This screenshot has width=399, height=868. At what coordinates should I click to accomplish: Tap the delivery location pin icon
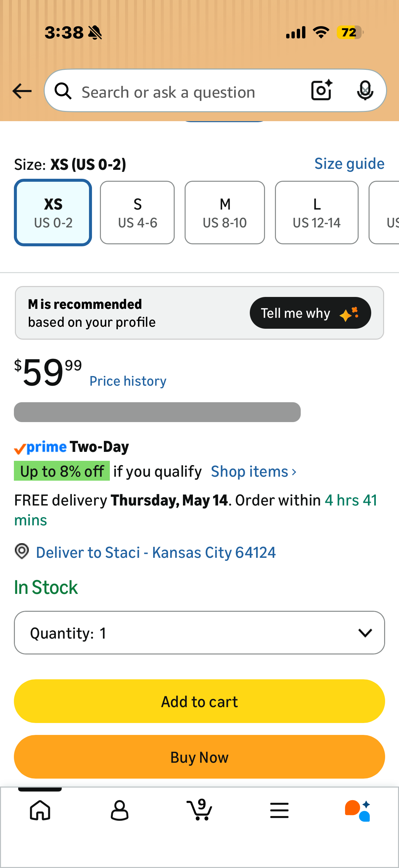click(22, 551)
